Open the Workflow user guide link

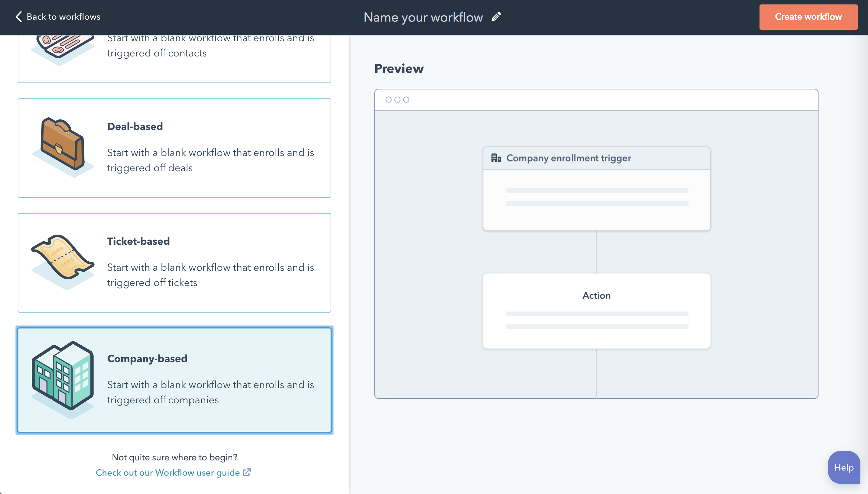click(168, 472)
